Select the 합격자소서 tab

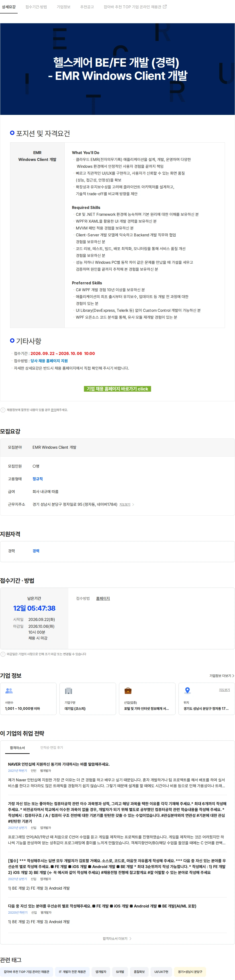(17, 748)
